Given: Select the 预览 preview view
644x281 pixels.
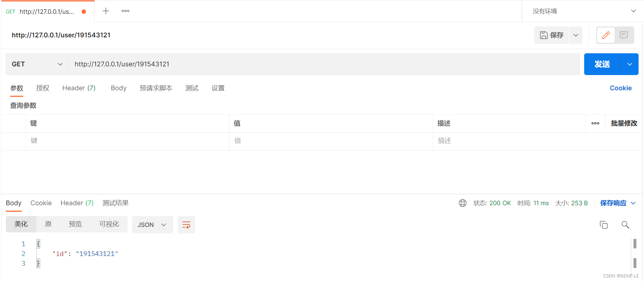Looking at the screenshot, I should tap(75, 224).
